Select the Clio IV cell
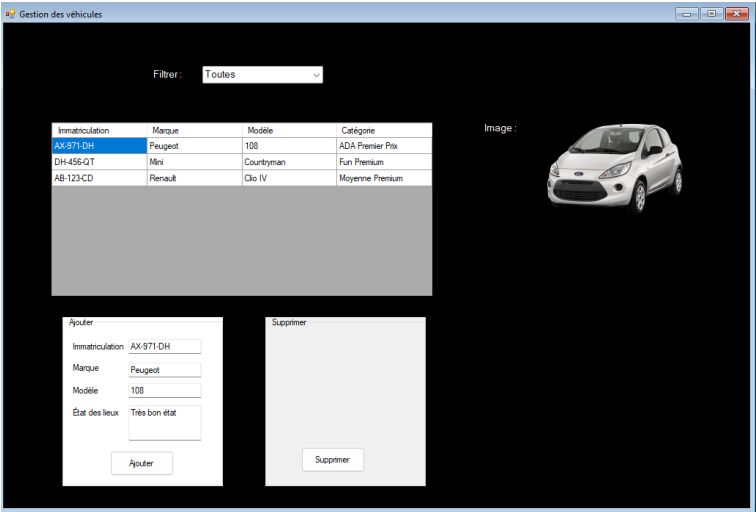Image resolution: width=756 pixels, height=512 pixels. [289, 178]
